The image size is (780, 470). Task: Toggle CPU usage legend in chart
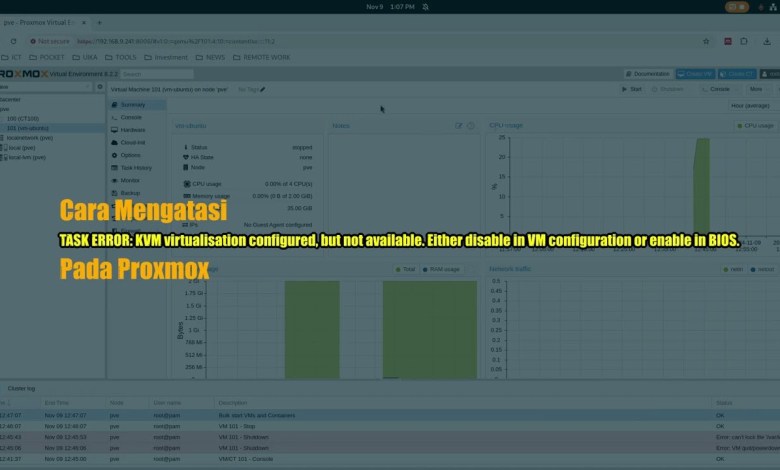tap(755, 126)
